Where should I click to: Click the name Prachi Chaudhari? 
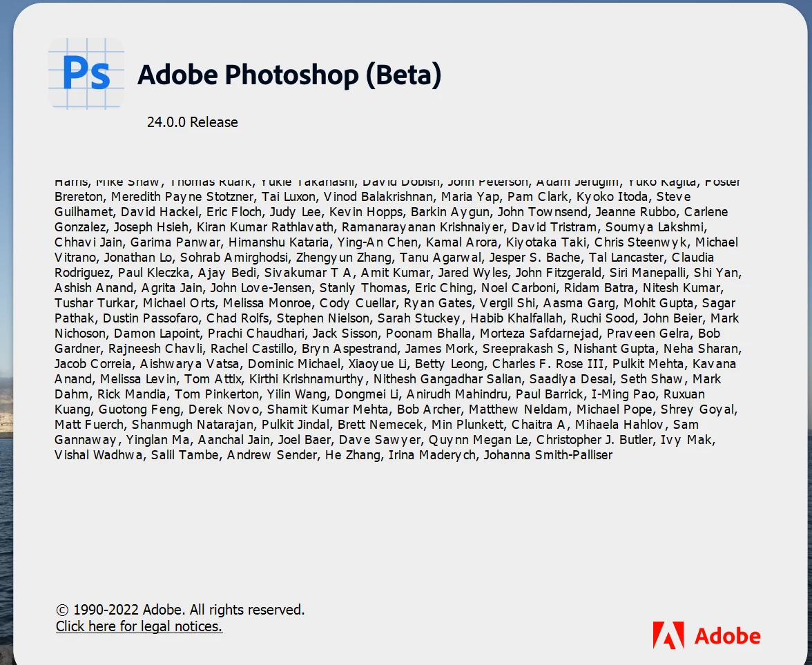[x=255, y=334]
